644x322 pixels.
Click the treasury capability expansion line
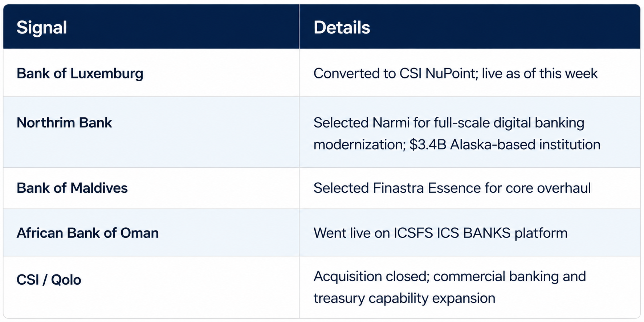click(404, 298)
